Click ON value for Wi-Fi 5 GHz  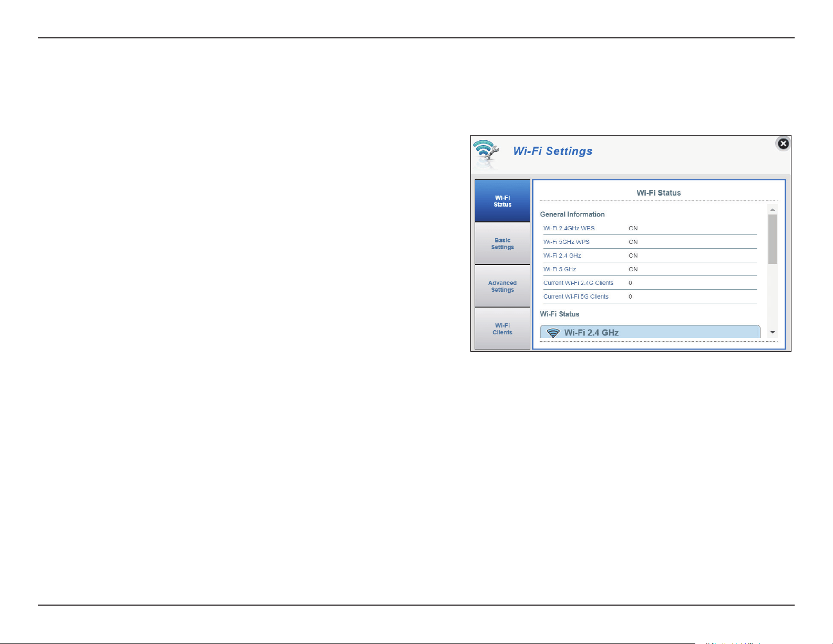633,269
